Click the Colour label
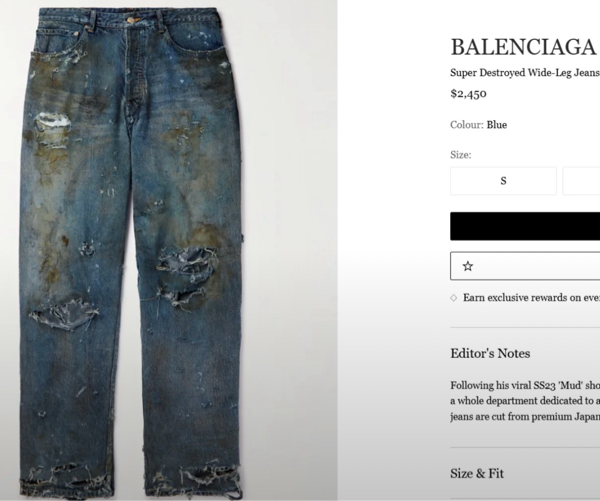The width and height of the screenshot is (600, 501). coord(467,125)
